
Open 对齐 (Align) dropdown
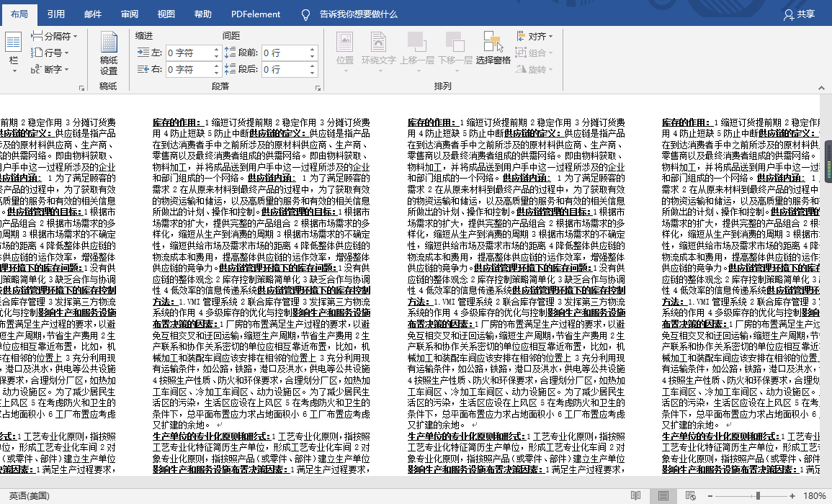534,36
